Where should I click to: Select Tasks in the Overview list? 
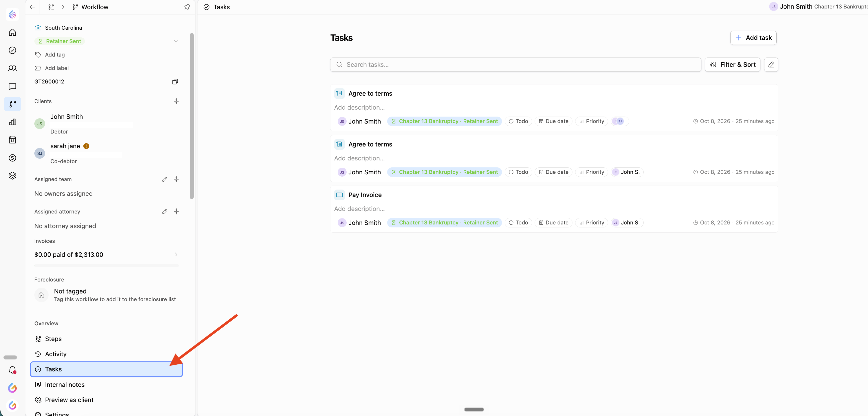pos(107,369)
